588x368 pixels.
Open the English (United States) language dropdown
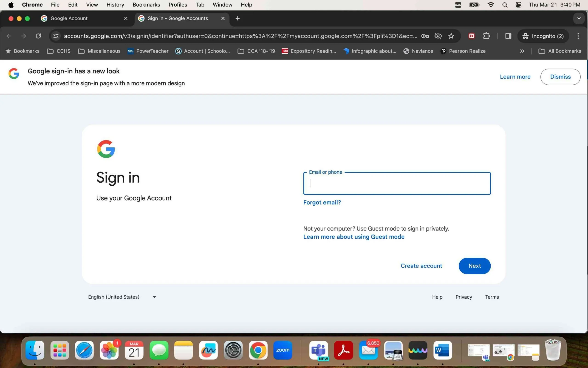[122, 297]
